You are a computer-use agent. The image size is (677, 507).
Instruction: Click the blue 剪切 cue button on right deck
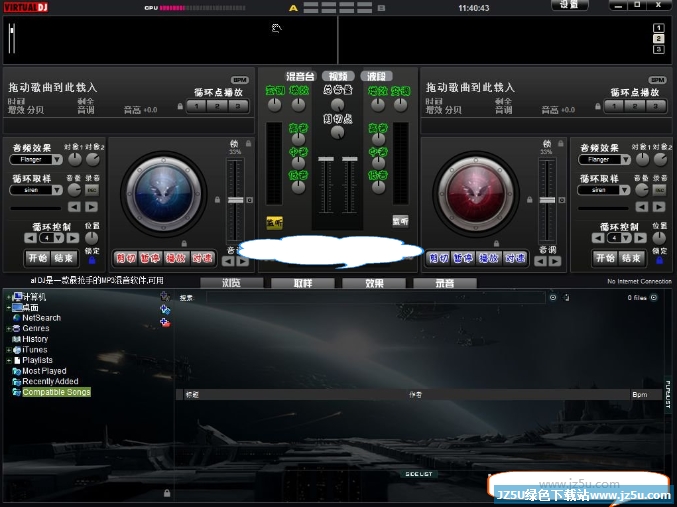point(439,258)
